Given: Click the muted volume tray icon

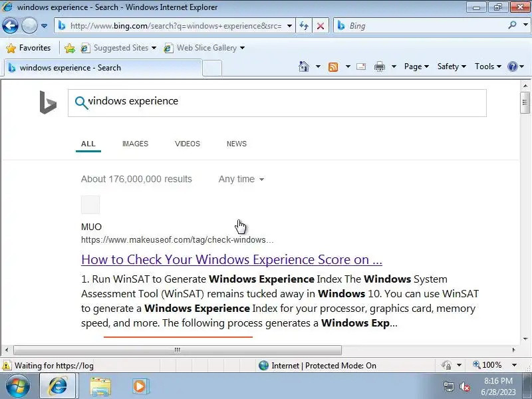Looking at the screenshot, I should tap(464, 386).
